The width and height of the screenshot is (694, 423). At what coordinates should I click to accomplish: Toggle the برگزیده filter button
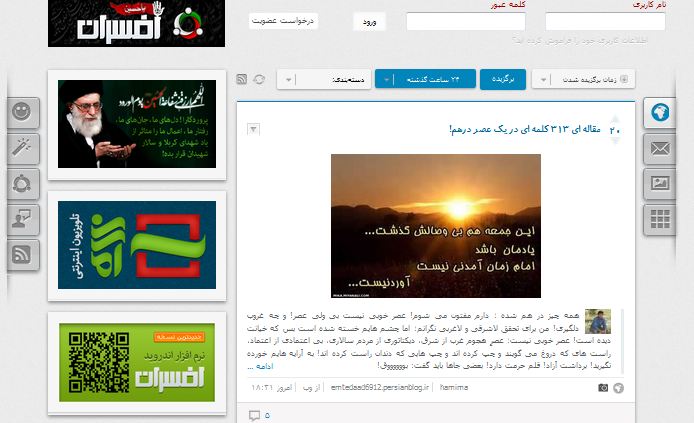click(503, 80)
